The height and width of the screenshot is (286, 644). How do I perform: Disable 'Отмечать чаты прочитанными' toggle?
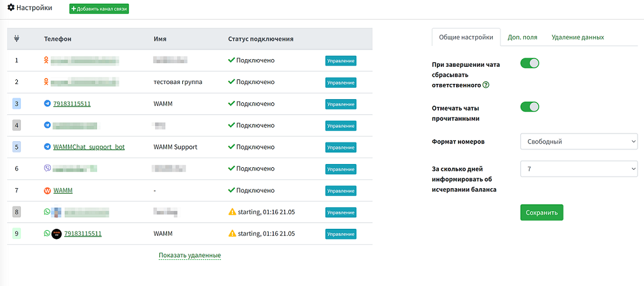tap(529, 107)
